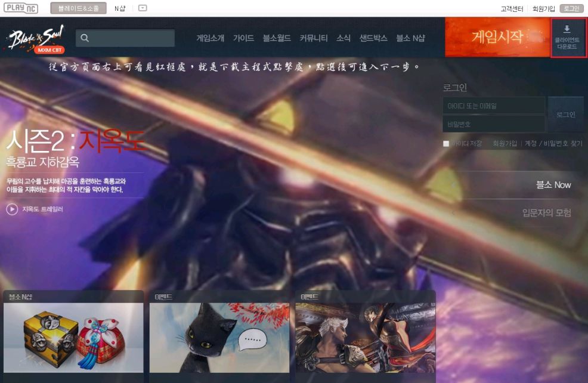Open the top bar dropdown arrow box
This screenshot has width=588, height=383.
click(x=143, y=8)
